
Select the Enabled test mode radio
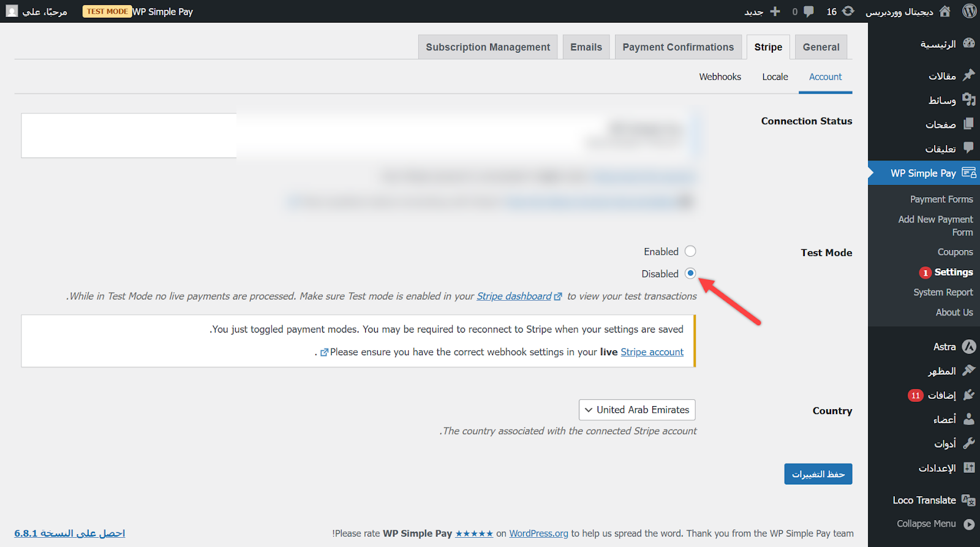coord(690,251)
